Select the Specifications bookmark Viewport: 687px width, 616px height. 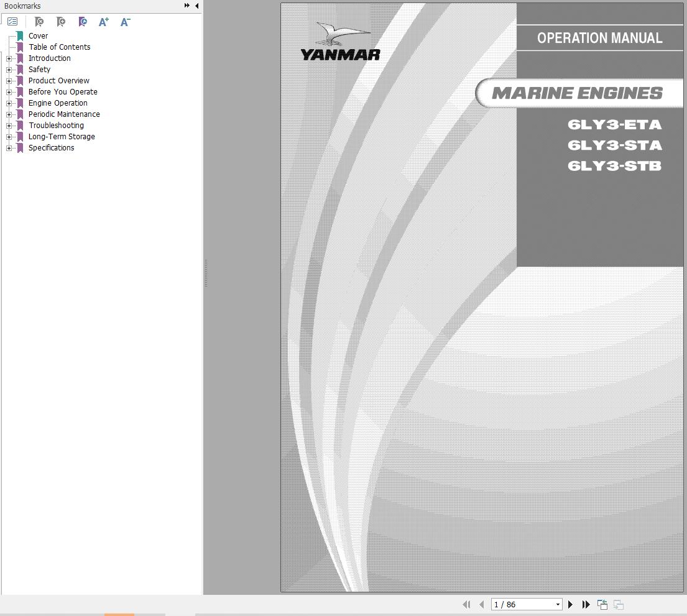[51, 147]
